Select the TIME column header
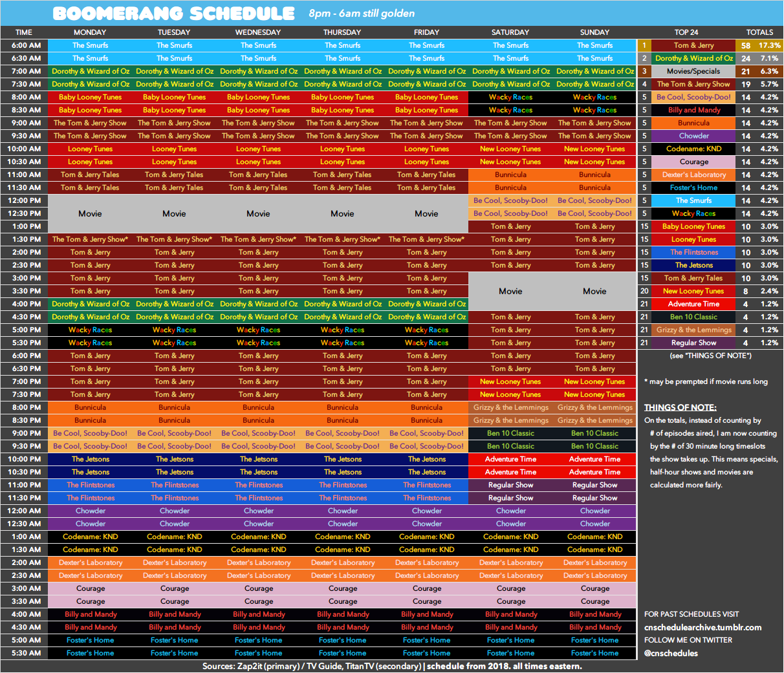Image resolution: width=784 pixels, height=673 pixels. click(23, 32)
